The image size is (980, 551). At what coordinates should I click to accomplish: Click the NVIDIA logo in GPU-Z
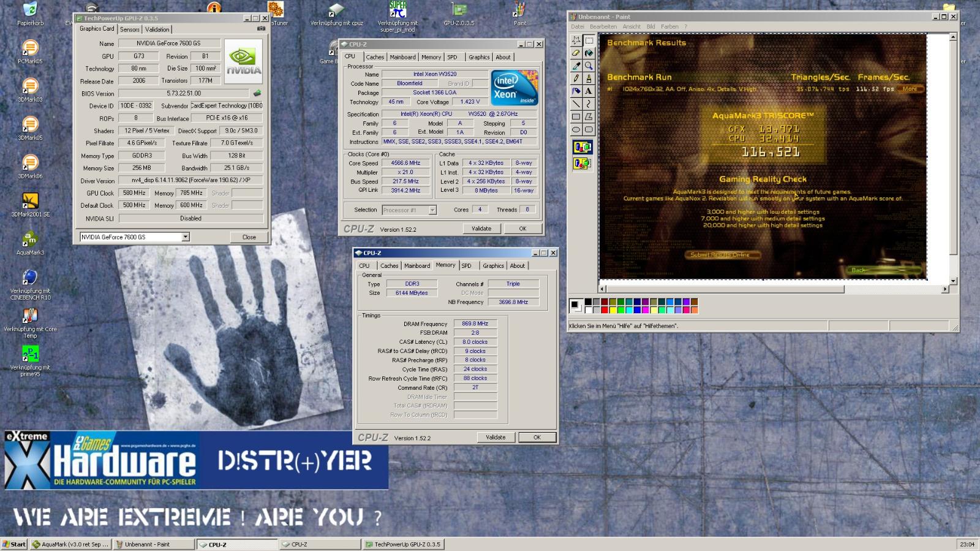pos(243,62)
